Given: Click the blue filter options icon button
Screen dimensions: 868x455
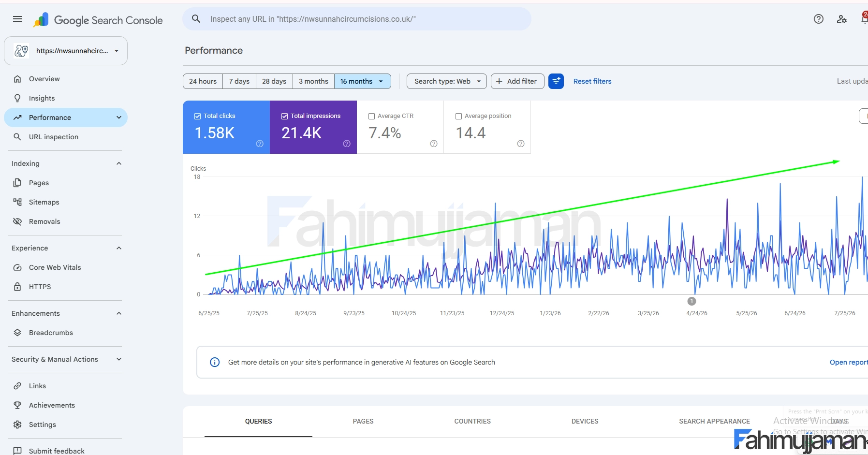Looking at the screenshot, I should tap(556, 81).
